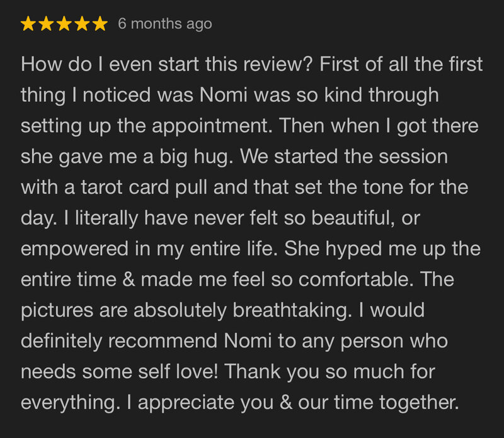Click the sentence 'Thank you so much for'
The width and height of the screenshot is (504, 438).
(329, 372)
